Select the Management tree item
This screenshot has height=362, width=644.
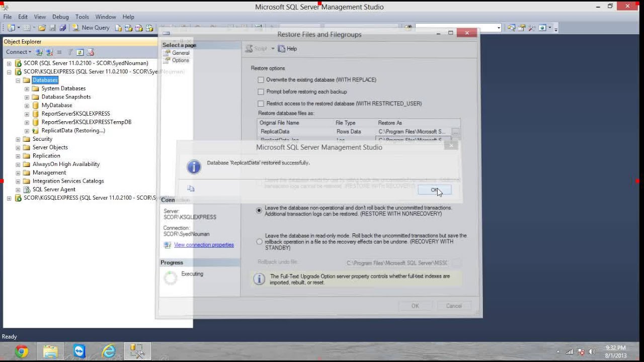tap(49, 172)
